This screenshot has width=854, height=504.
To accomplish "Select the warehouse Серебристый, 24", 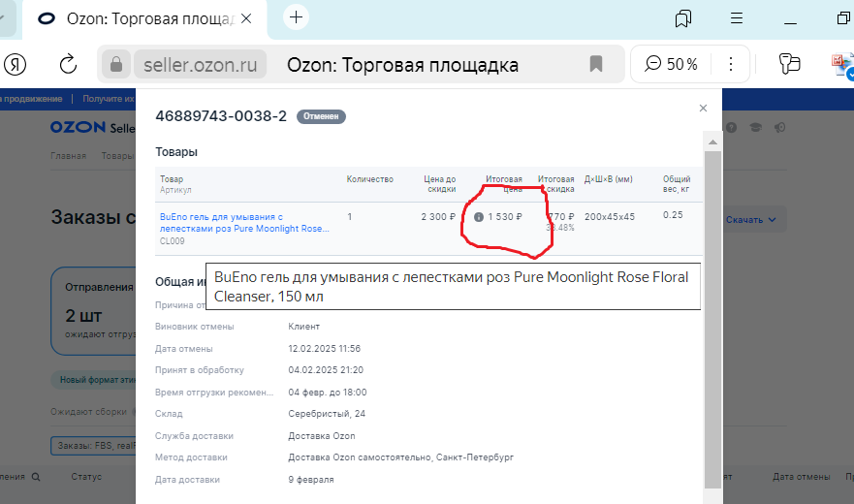I will pos(327,414).
